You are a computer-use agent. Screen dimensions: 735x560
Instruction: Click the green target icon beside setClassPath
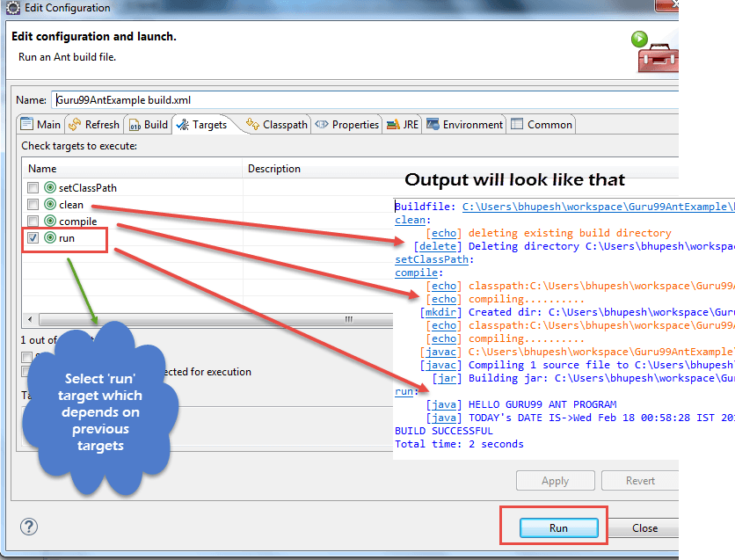click(x=50, y=188)
